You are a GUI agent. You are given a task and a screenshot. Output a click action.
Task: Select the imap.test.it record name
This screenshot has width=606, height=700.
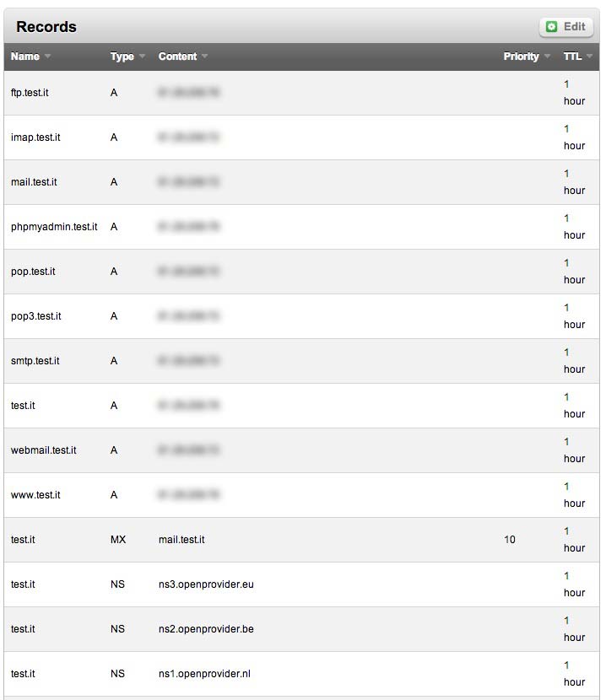[x=35, y=137]
